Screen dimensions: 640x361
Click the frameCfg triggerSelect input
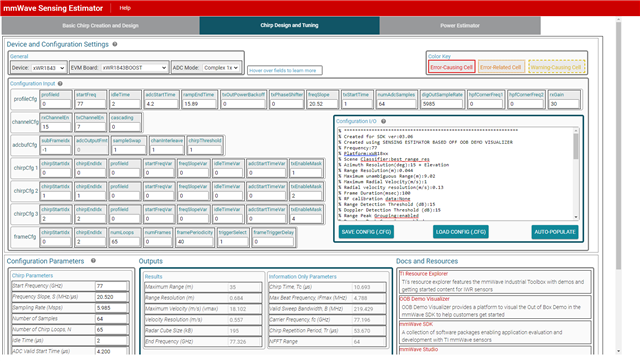click(233, 242)
